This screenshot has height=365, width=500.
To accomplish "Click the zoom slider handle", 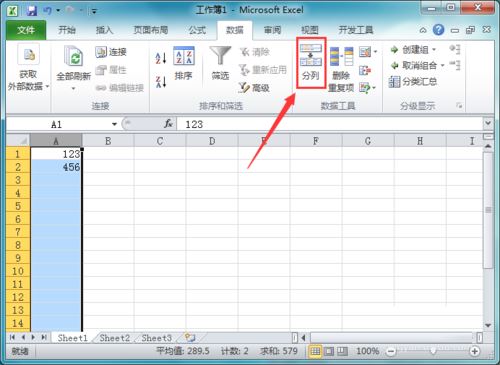I will (x=433, y=351).
